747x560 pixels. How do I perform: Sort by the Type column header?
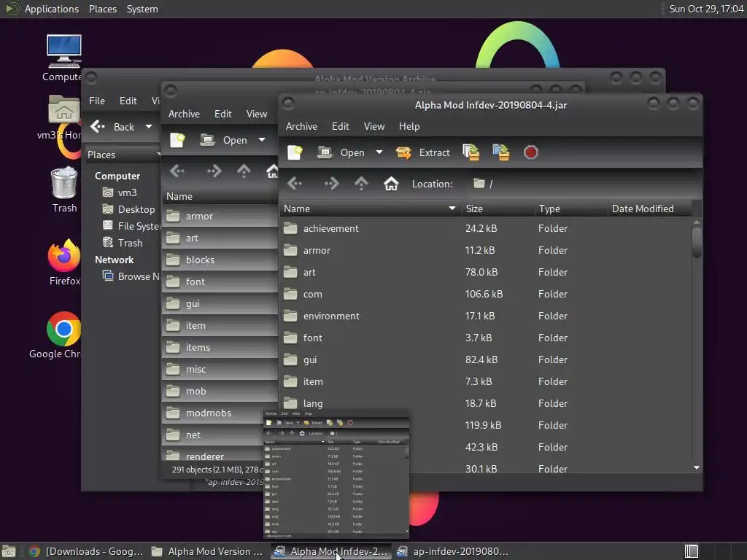571,209
